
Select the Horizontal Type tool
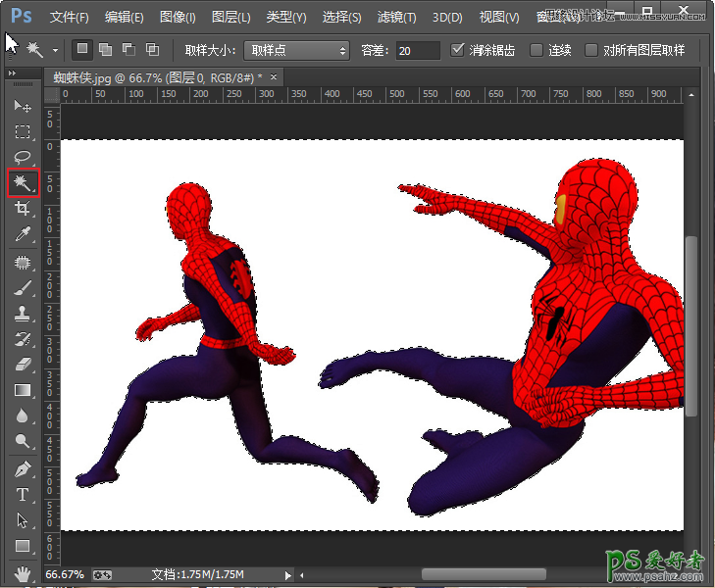pos(23,495)
